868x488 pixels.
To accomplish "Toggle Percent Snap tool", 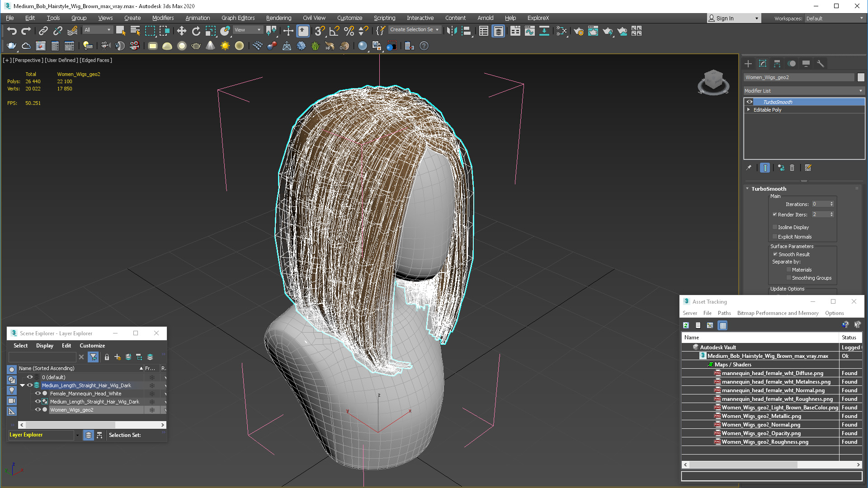I will [349, 31].
